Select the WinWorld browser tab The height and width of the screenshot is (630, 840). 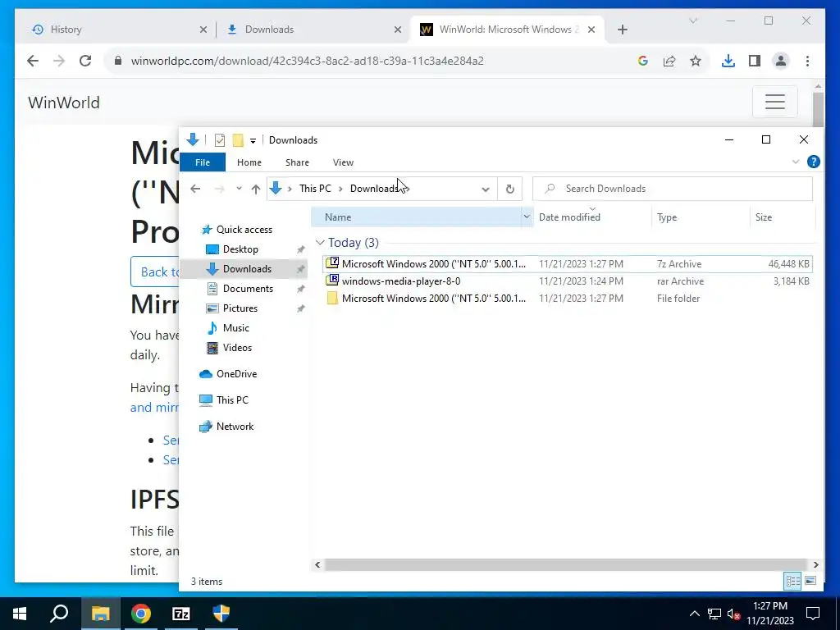coord(508,30)
